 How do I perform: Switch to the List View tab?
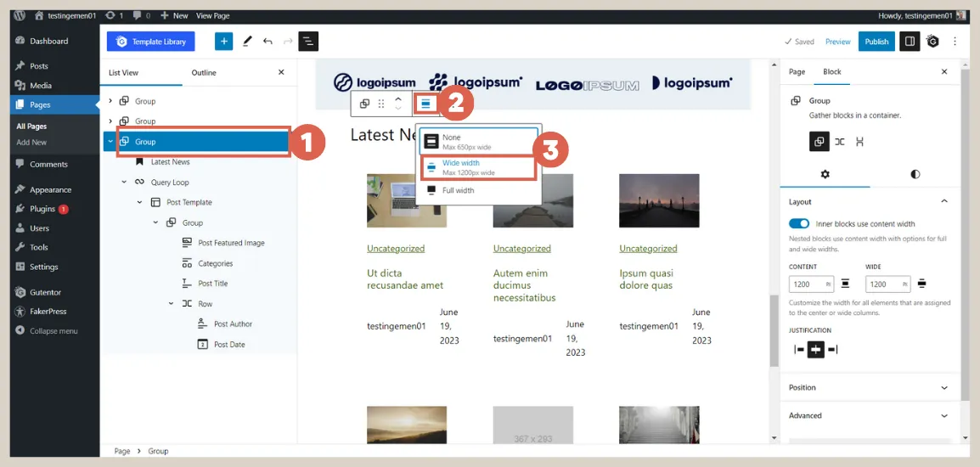123,72
